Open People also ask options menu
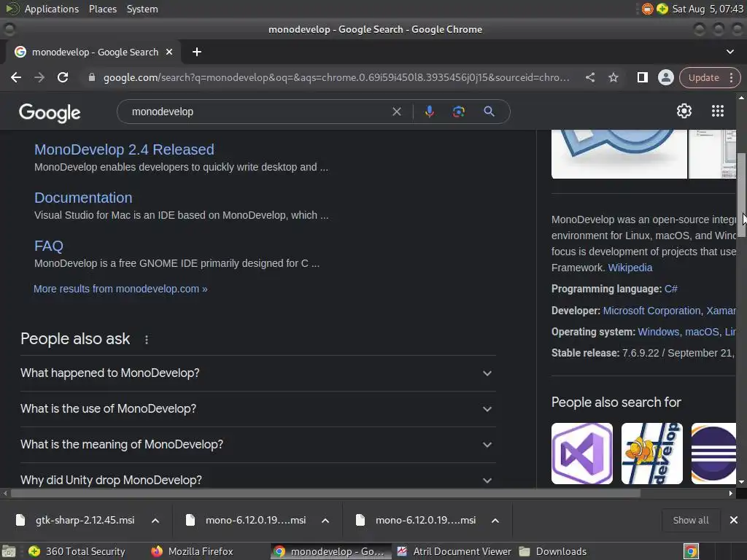Image resolution: width=747 pixels, height=560 pixels. (146, 340)
